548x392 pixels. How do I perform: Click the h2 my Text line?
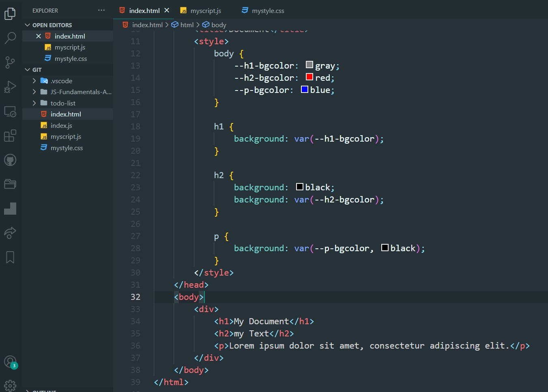tap(254, 334)
